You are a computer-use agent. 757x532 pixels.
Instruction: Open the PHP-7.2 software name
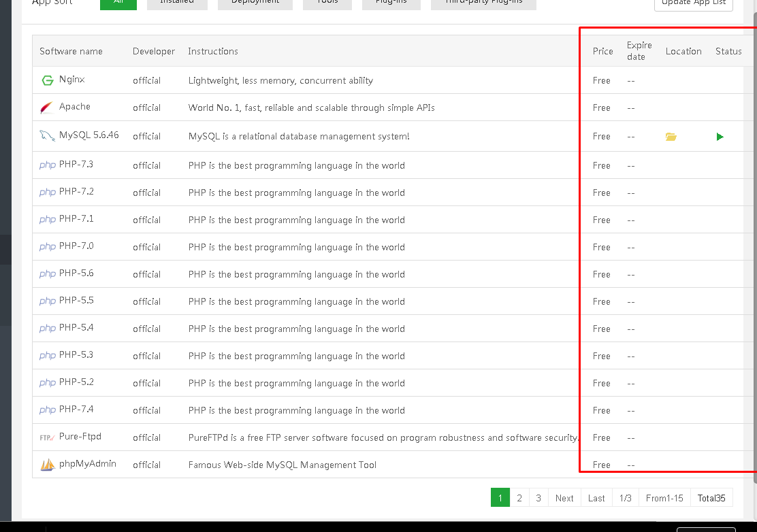pos(76,191)
